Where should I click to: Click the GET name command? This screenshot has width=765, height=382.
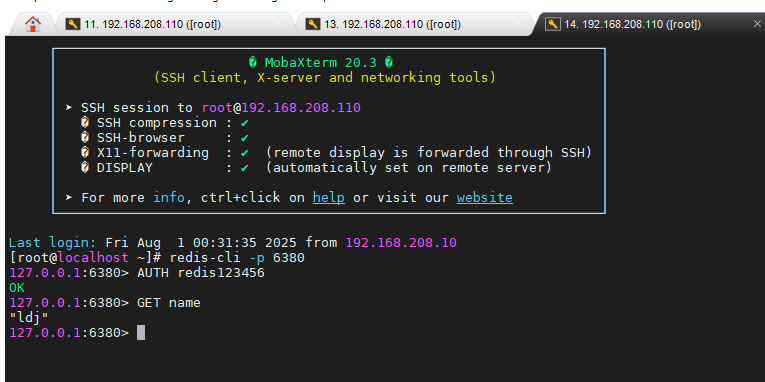pyautogui.click(x=169, y=303)
